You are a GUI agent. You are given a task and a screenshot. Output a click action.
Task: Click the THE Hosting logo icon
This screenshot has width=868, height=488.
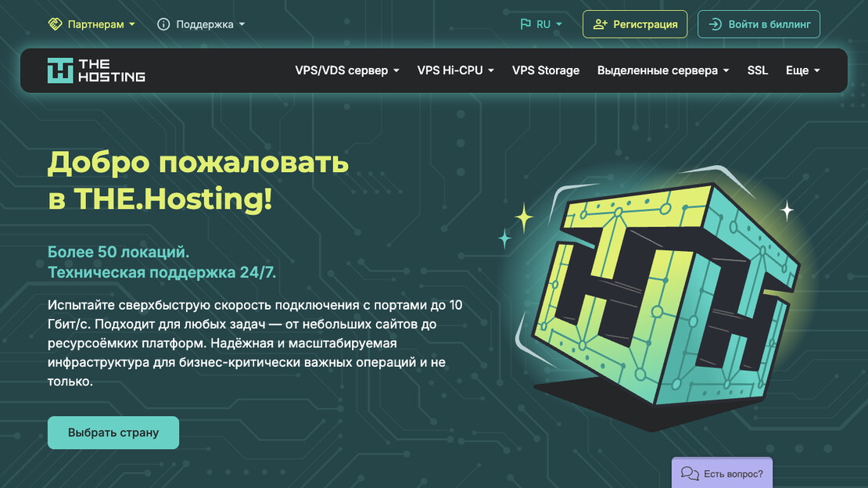point(60,70)
